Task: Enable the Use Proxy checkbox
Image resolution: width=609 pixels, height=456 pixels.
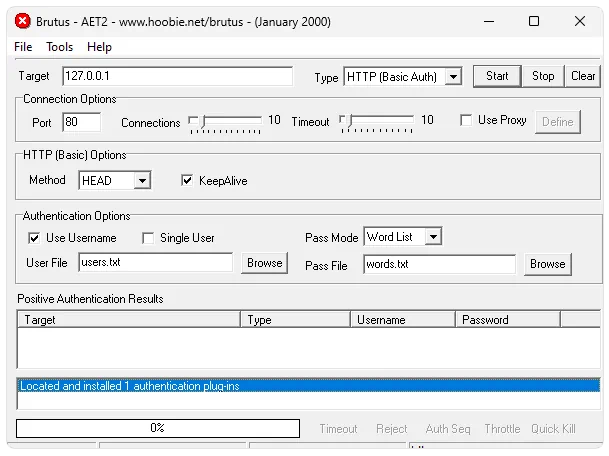Action: pos(466,120)
